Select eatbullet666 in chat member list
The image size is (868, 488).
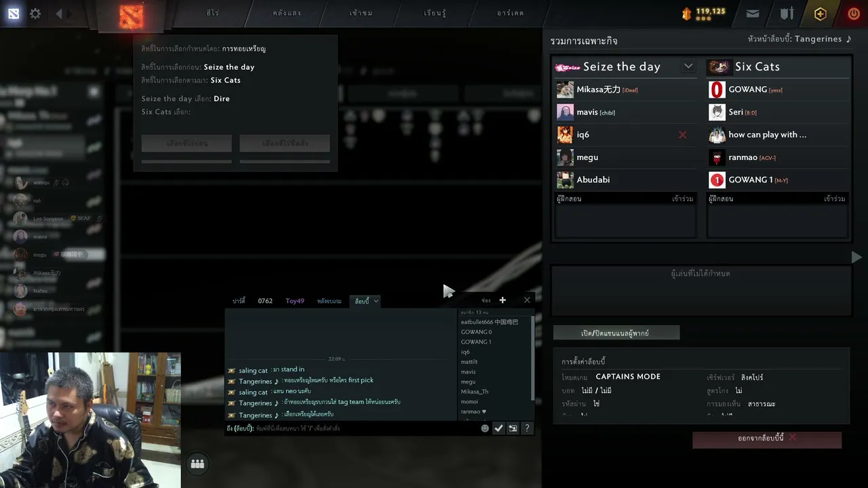click(x=490, y=322)
